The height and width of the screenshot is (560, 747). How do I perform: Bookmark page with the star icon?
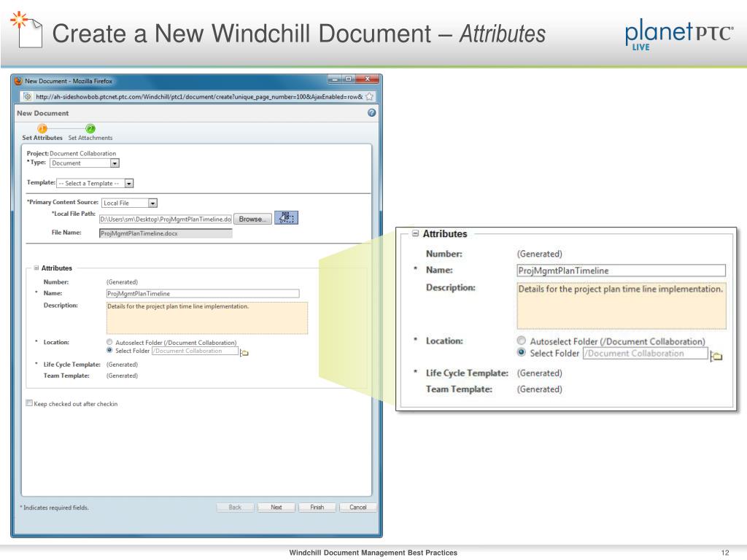(369, 97)
